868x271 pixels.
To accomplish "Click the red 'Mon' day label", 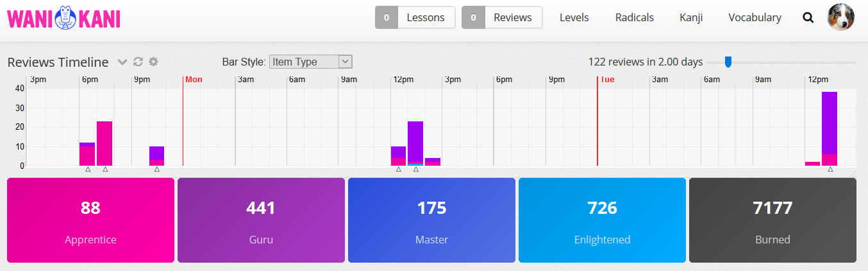I will [194, 80].
